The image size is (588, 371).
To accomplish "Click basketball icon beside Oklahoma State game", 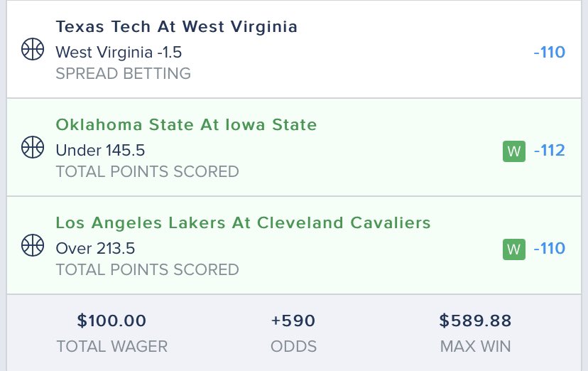I will coord(33,147).
